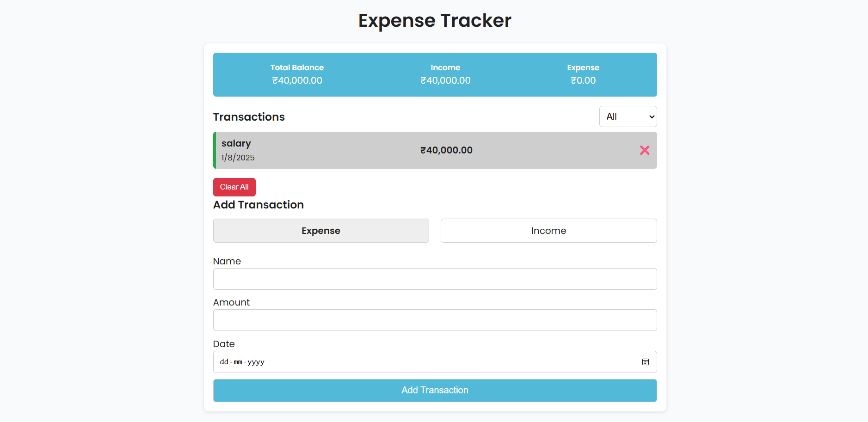Click the Expense summary showing ₹0.00

(583, 74)
